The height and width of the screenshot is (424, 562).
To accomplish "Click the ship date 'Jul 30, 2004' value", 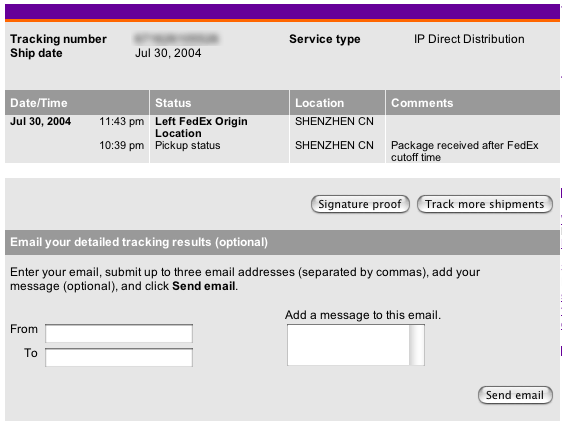I will click(x=168, y=53).
